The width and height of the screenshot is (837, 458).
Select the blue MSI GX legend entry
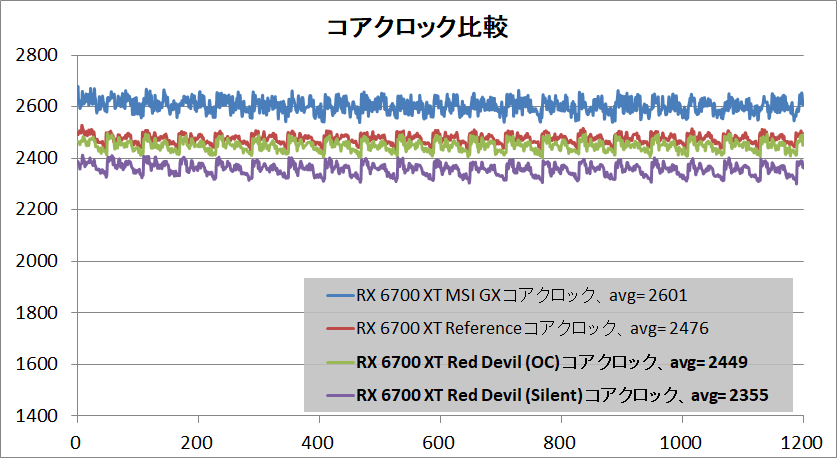[x=507, y=295]
